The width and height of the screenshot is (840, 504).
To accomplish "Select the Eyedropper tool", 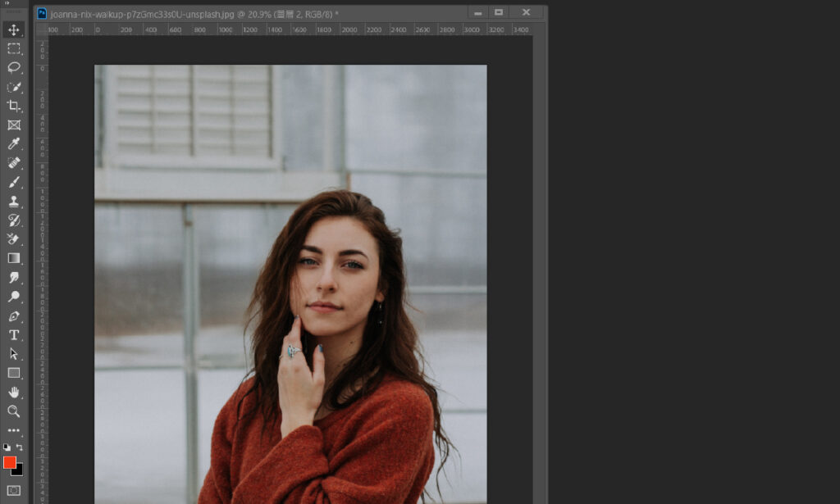I will tap(14, 144).
